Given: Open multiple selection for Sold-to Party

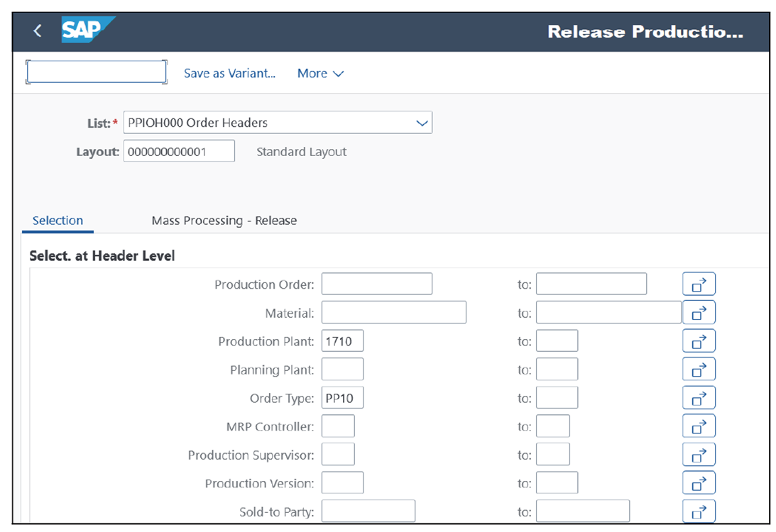Looking at the screenshot, I should [x=699, y=511].
